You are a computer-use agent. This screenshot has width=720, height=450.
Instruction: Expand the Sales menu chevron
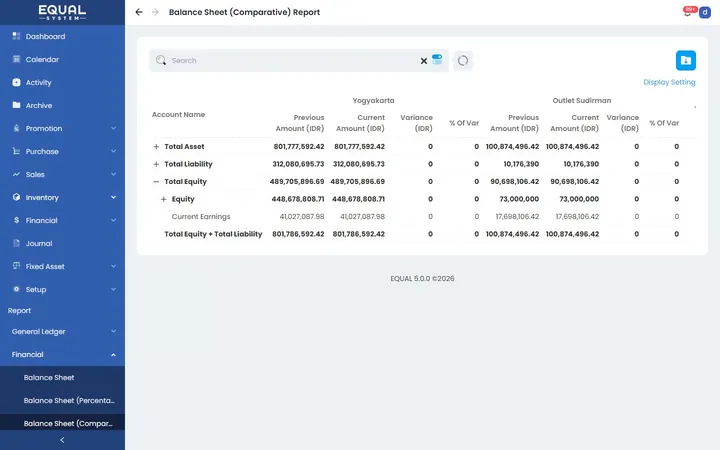113,174
